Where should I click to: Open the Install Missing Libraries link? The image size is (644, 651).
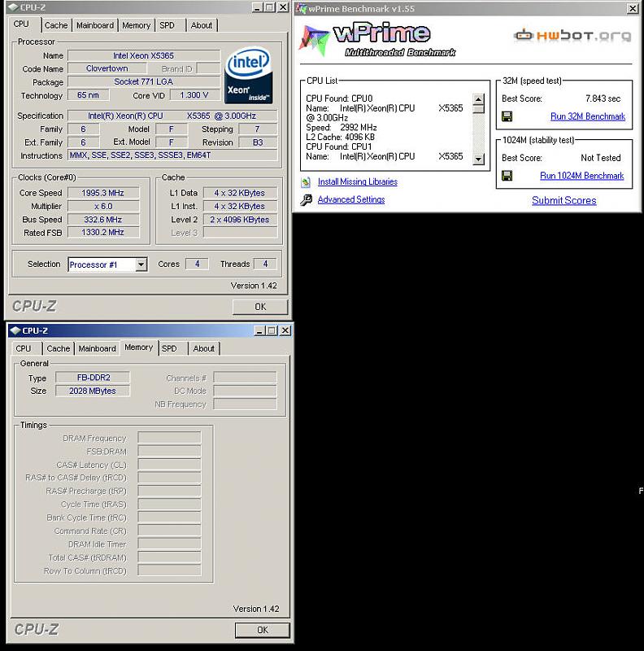357,181
